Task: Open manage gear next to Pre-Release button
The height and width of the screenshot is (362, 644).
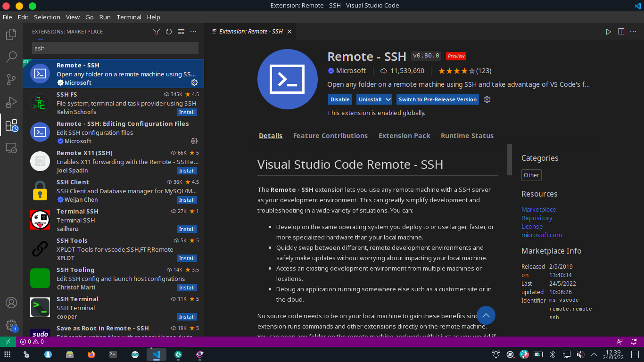Action: point(487,99)
